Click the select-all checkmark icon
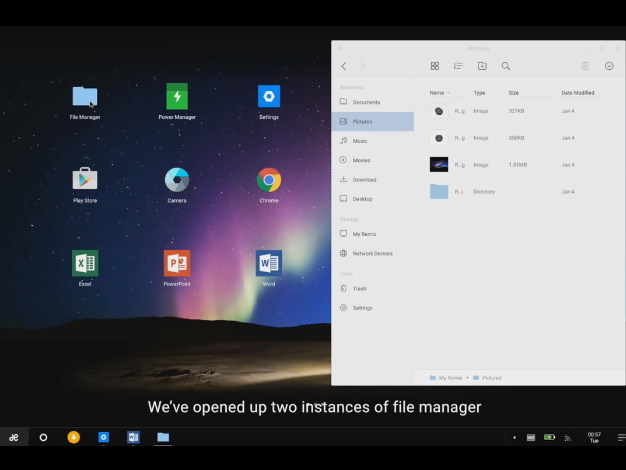626x470 pixels. [x=609, y=66]
